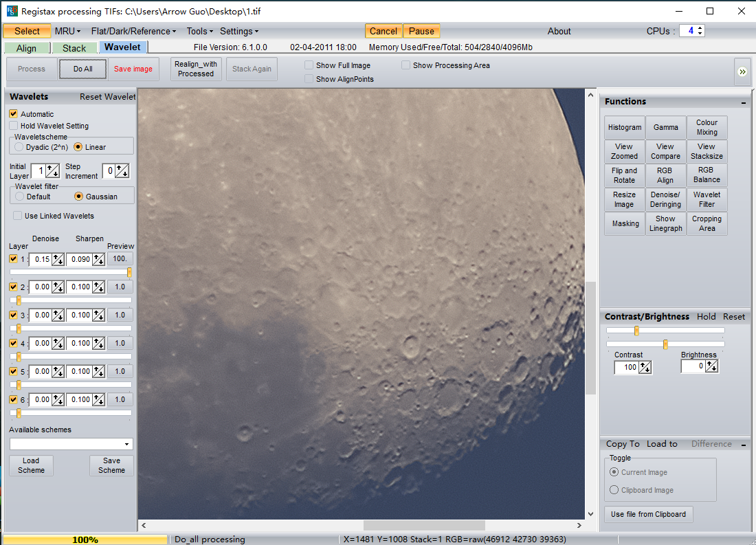Enable Show Full Image checkbox
This screenshot has width=756, height=545.
tap(309, 65)
